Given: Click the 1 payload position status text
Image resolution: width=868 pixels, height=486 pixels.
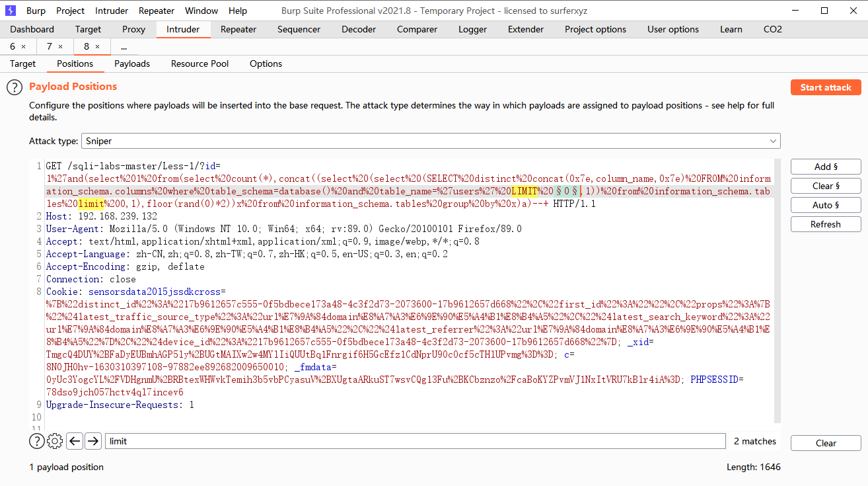Looking at the screenshot, I should click(66, 467).
